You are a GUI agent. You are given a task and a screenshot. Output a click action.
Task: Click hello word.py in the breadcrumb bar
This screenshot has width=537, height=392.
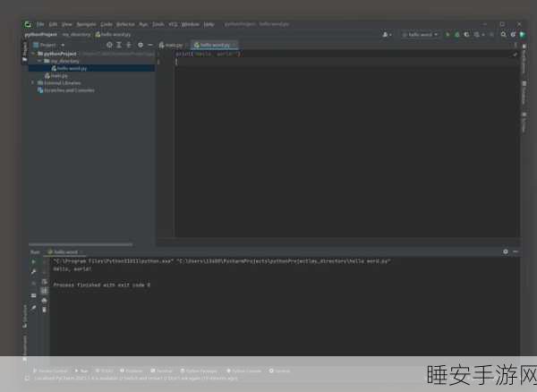[115, 35]
